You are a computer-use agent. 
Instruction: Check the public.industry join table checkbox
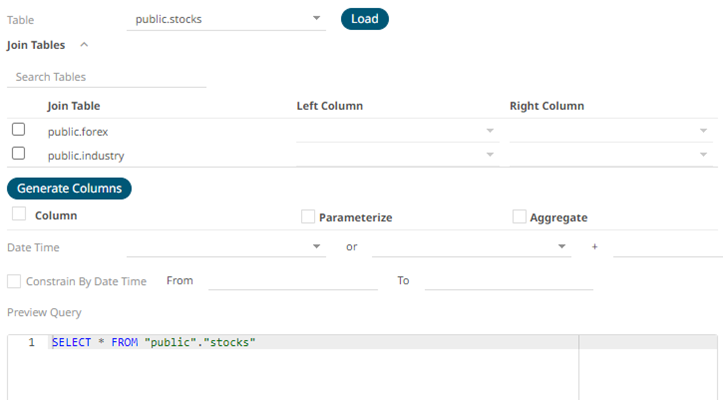[18, 154]
